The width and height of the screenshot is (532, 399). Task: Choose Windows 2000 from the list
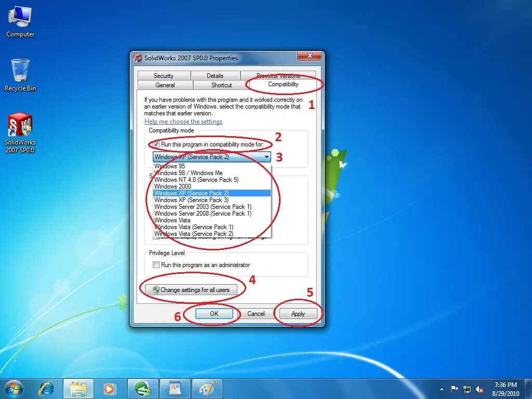pyautogui.click(x=212, y=187)
